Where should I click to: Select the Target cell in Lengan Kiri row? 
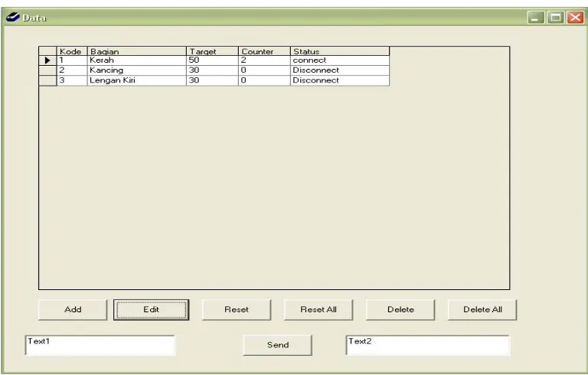[212, 80]
